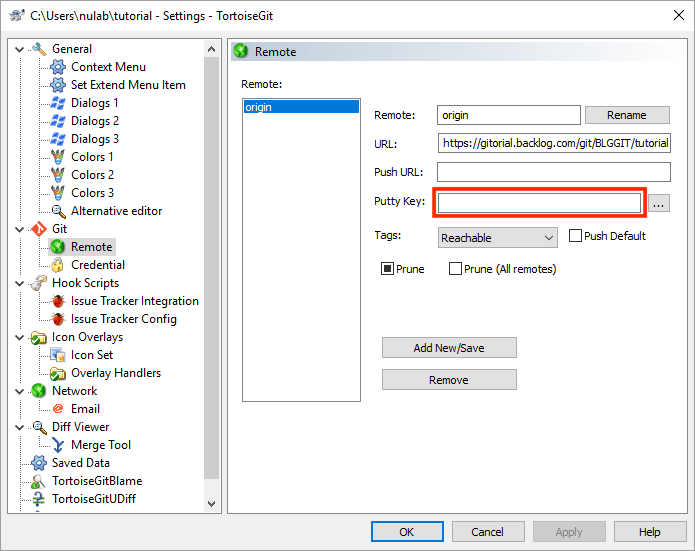Click the Icon Overlays folder icon
The height and width of the screenshot is (551, 695).
coord(39,337)
